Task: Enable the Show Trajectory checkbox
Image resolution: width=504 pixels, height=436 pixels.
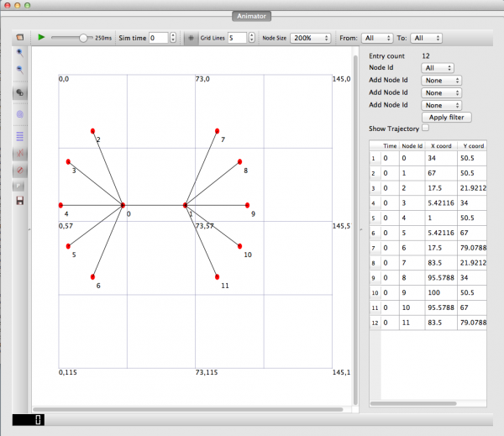Action: point(426,129)
